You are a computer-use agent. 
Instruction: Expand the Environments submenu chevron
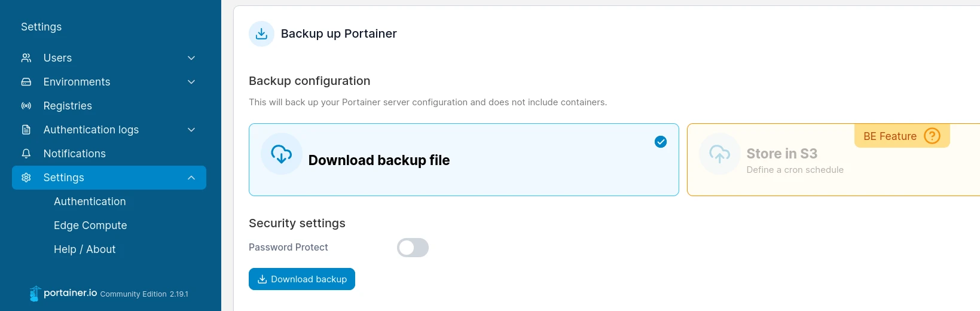pos(191,82)
